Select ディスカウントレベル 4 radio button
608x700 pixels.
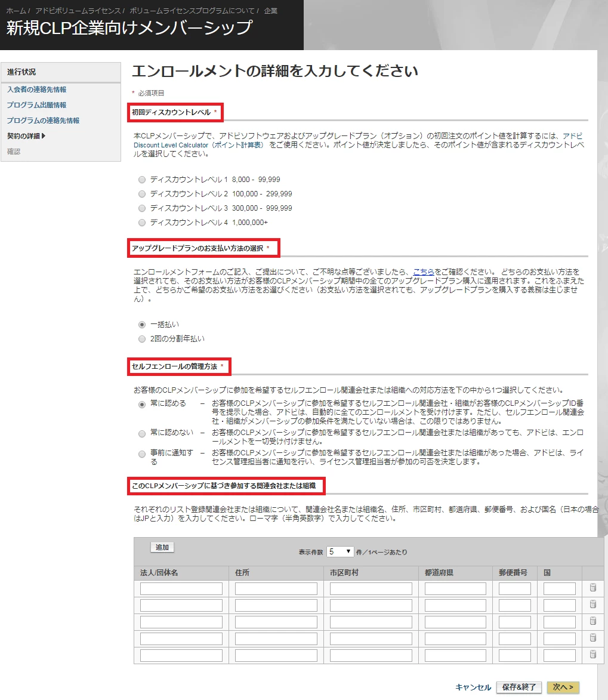(x=142, y=223)
